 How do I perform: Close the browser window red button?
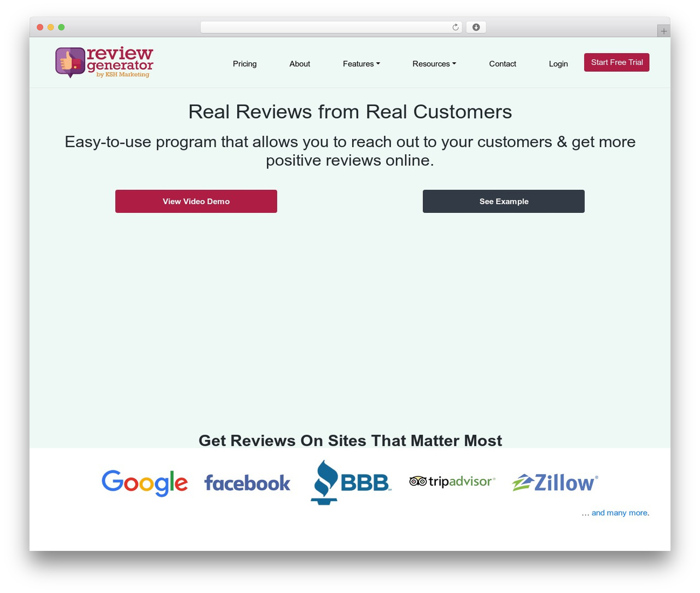[40, 27]
